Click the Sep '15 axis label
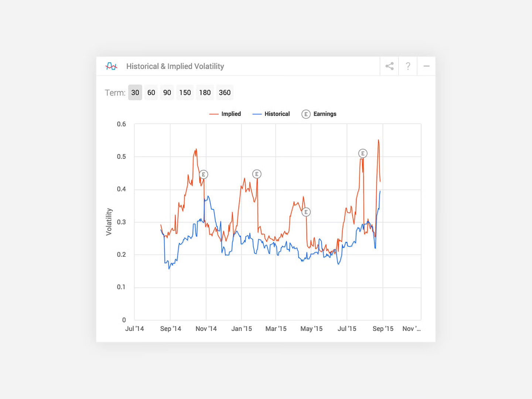Viewport: 532px width, 399px height. pos(383,328)
